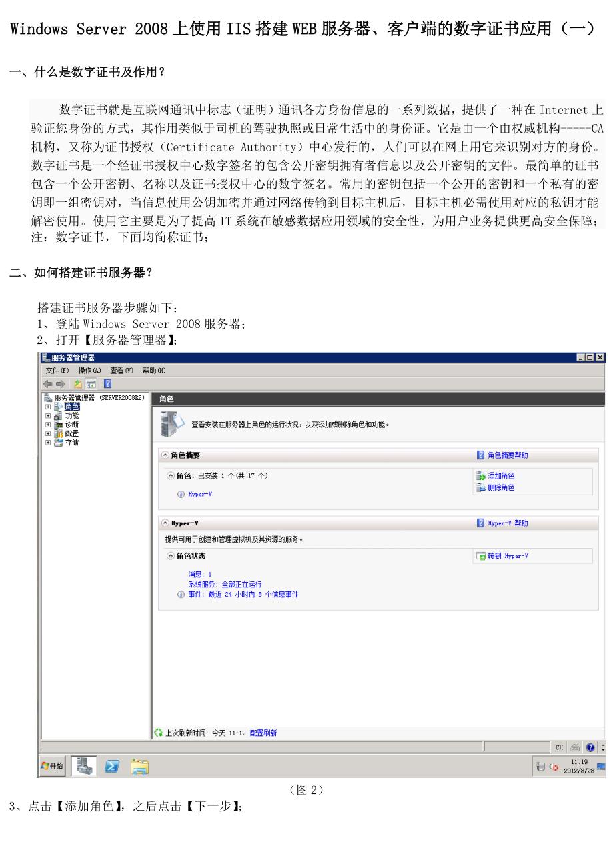This screenshot has height=868, width=613.
Task: Open the 操作(A) menu
Action: point(89,371)
